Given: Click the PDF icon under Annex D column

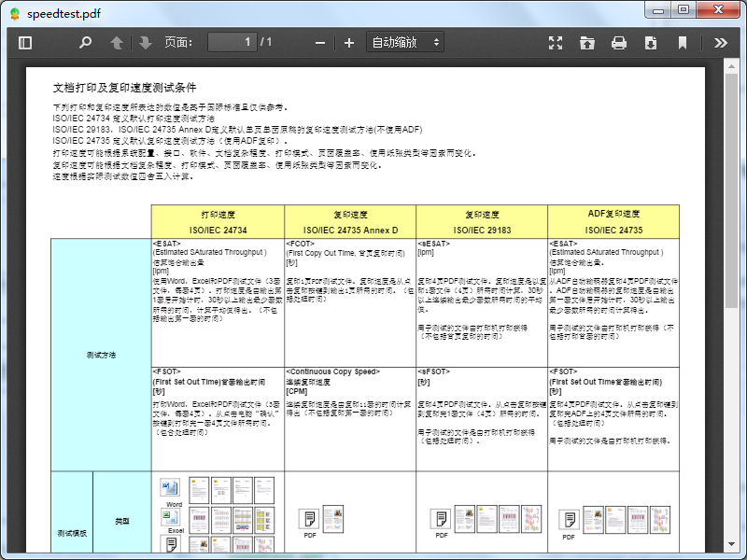Looking at the screenshot, I should tap(309, 519).
